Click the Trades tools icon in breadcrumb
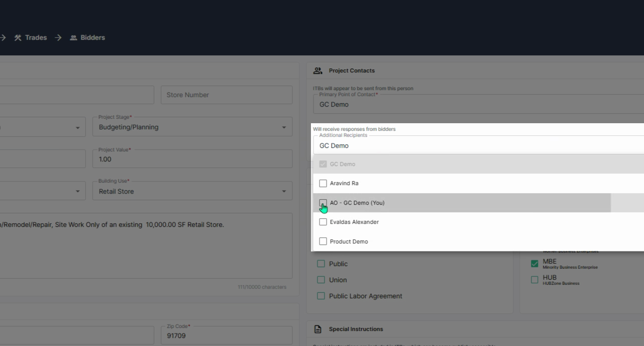Image resolution: width=644 pixels, height=346 pixels. 18,38
